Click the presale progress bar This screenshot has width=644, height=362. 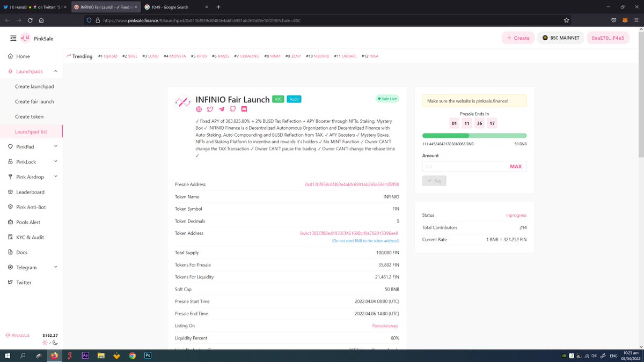[474, 135]
